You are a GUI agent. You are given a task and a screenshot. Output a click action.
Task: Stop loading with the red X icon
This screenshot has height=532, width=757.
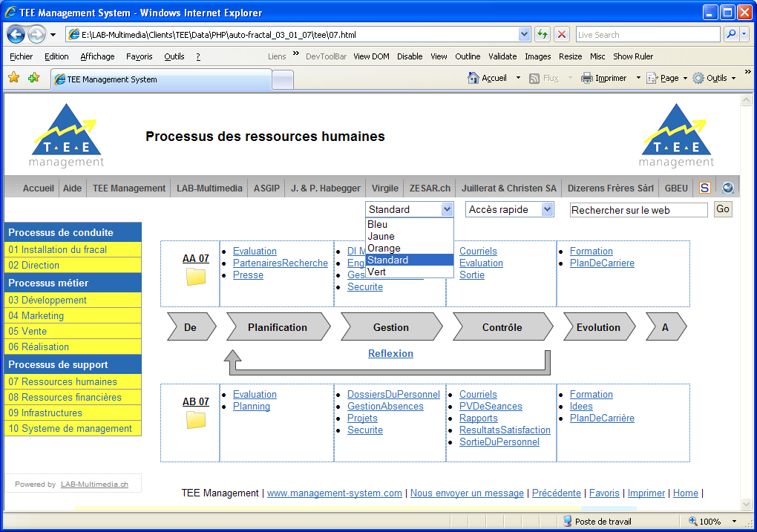[562, 34]
